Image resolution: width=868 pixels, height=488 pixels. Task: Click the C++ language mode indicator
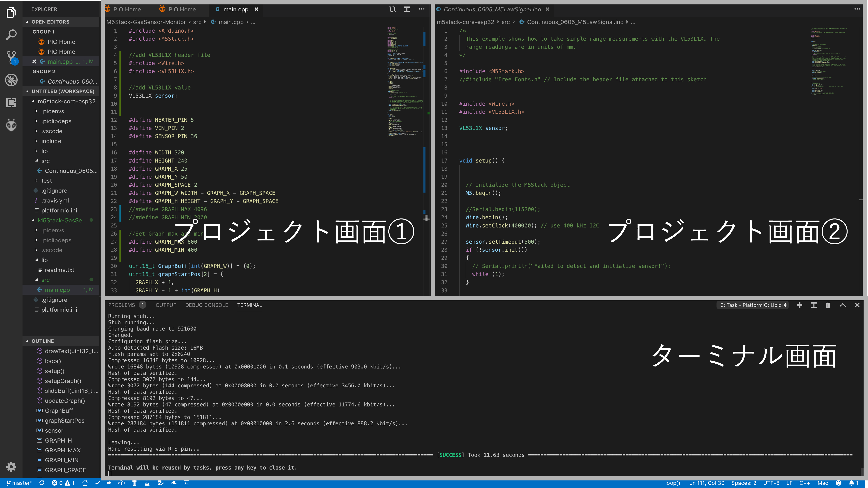(x=804, y=483)
